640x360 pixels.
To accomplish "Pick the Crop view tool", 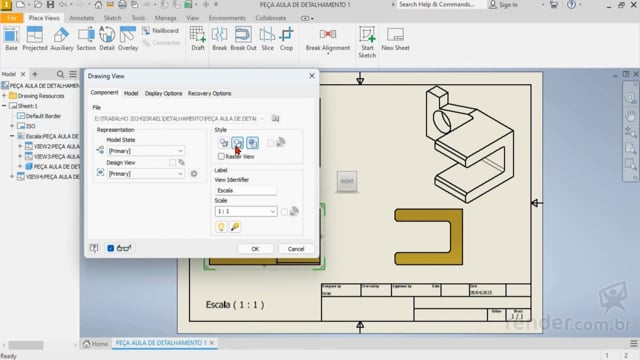I will click(x=287, y=39).
